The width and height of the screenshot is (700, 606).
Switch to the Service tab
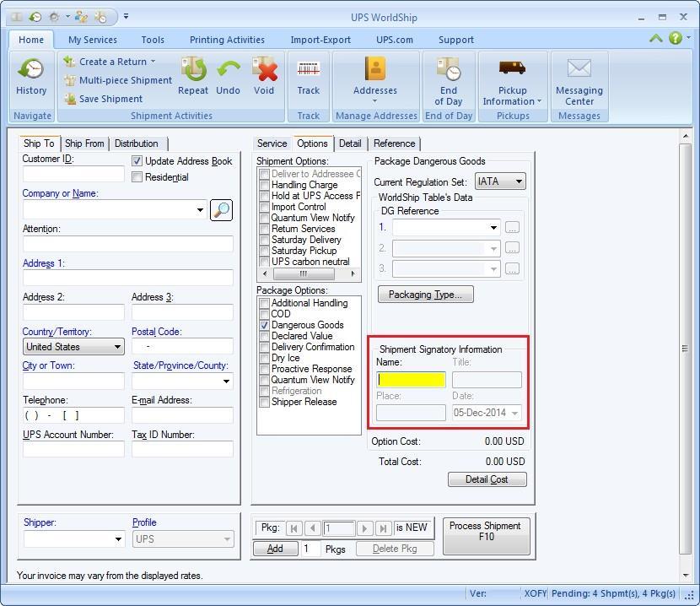(272, 143)
